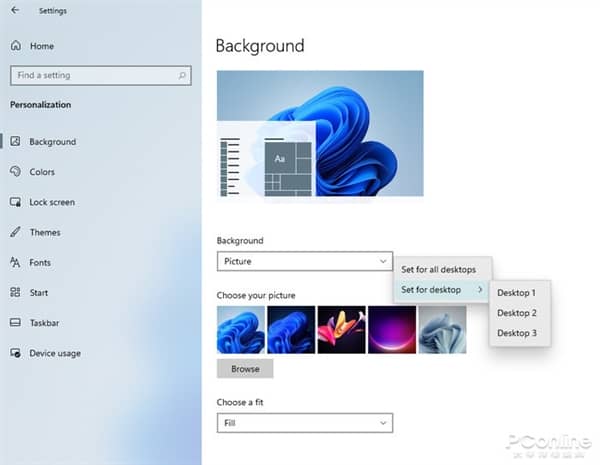Open Home via the house icon

[16, 46]
